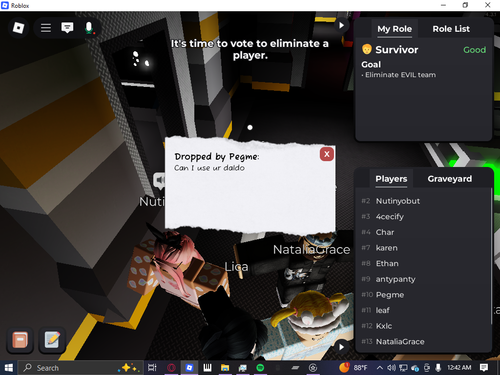Mute the microphone in top bar

(89, 28)
